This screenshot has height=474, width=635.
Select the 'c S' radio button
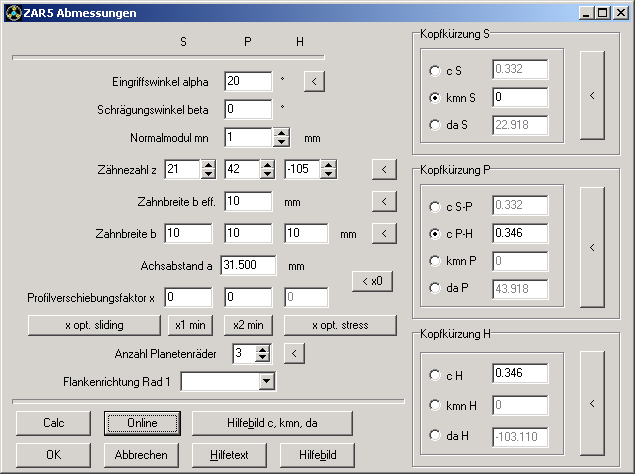434,71
